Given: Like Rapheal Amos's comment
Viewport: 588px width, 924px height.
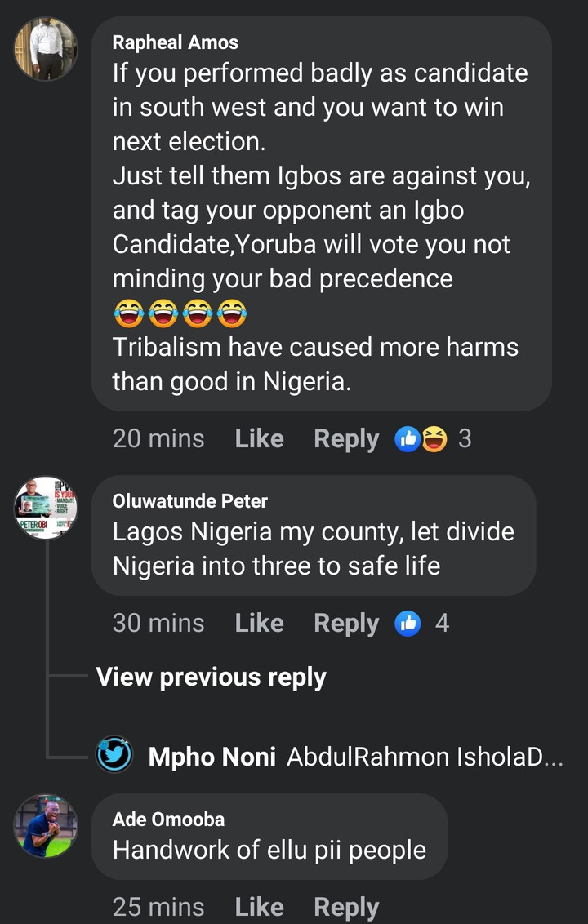Looking at the screenshot, I should pyautogui.click(x=259, y=439).
